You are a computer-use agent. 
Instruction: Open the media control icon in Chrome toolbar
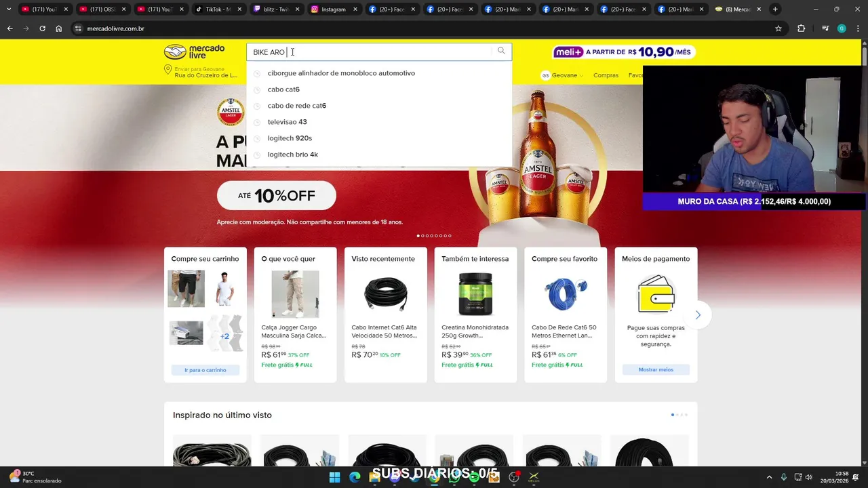[825, 28]
